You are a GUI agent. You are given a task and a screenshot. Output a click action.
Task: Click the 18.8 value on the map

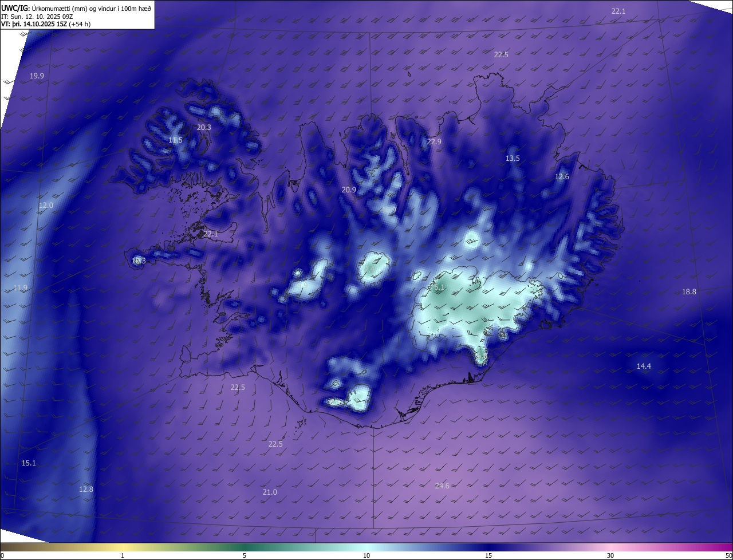pos(689,291)
